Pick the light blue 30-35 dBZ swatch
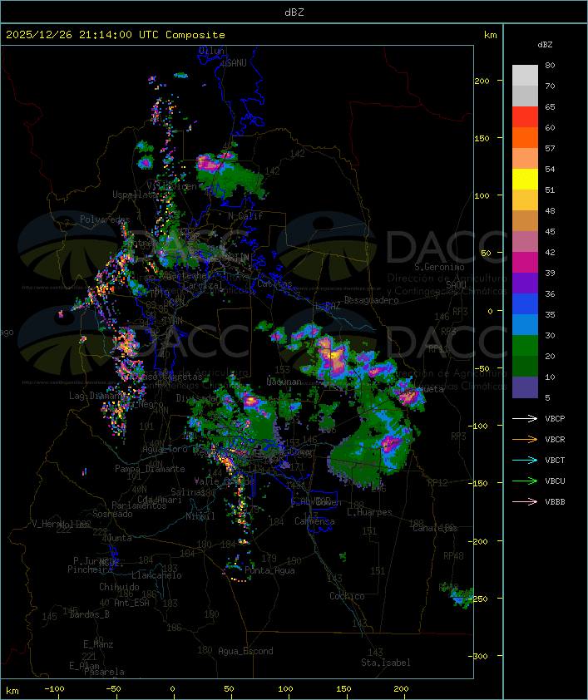 [x=525, y=324]
